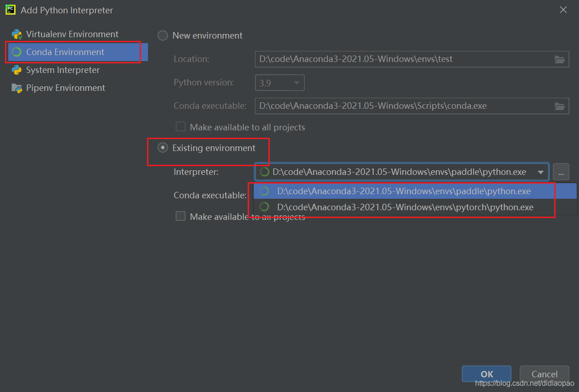Switch to System Interpreter in the sidebar
The image size is (579, 392).
click(x=62, y=70)
